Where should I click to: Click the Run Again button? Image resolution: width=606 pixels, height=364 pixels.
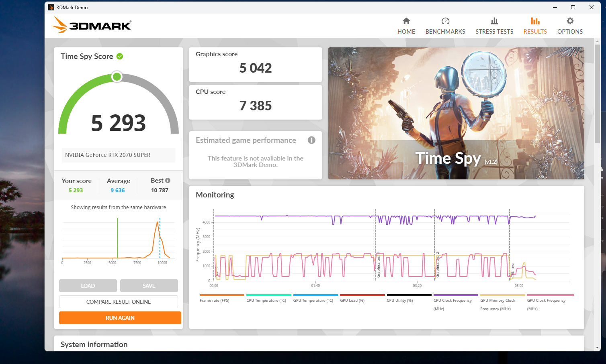coord(120,318)
